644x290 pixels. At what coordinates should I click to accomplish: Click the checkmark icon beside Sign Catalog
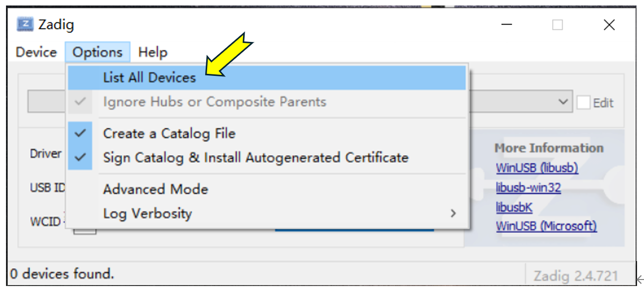click(80, 158)
